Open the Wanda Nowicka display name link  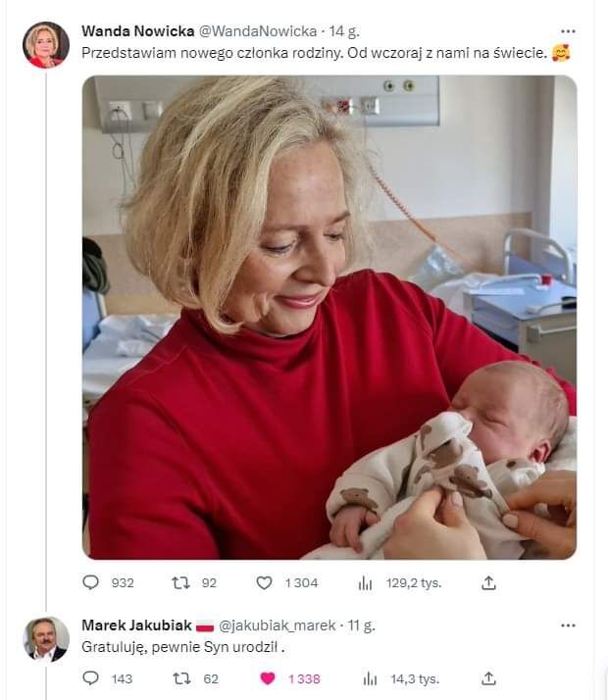click(x=136, y=31)
